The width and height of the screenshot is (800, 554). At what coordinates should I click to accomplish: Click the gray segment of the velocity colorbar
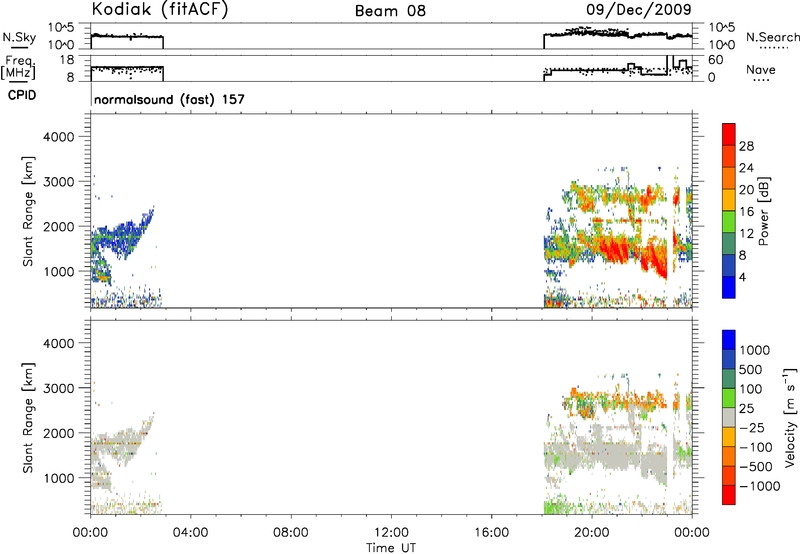click(x=729, y=417)
